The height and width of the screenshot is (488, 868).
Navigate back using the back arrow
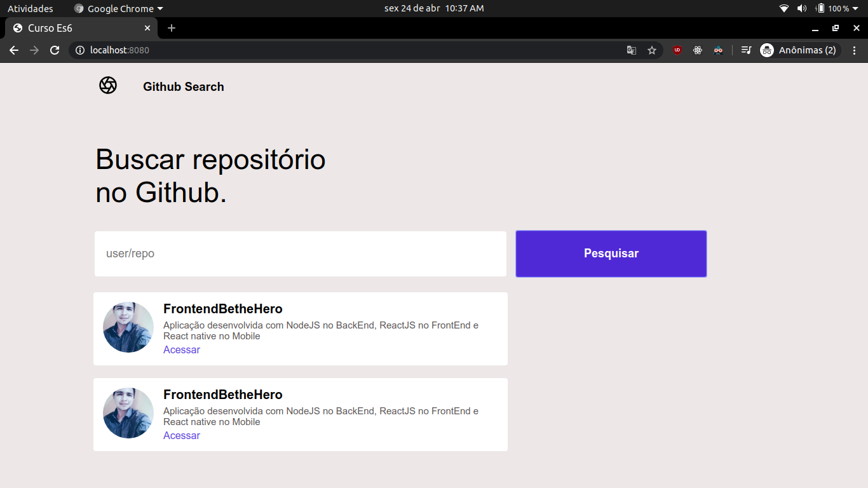[x=13, y=50]
